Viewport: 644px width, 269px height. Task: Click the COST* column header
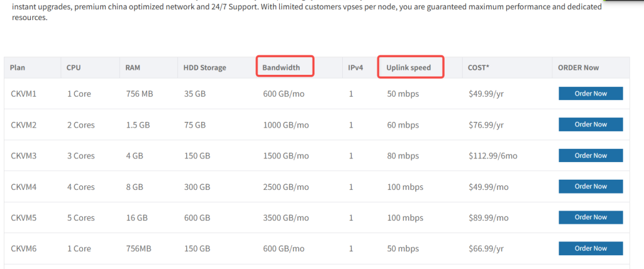[x=480, y=68]
